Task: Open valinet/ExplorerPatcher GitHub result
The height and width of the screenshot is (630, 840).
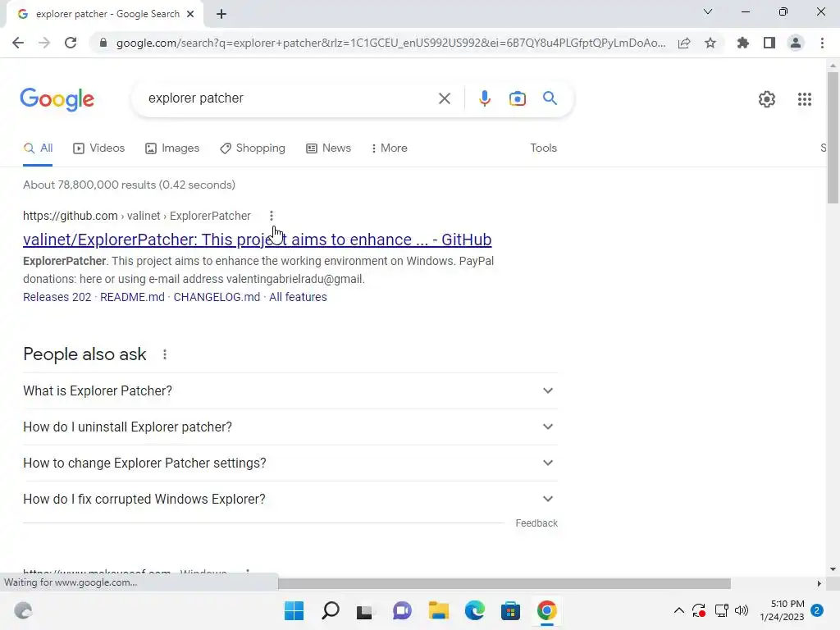Action: coord(257,240)
